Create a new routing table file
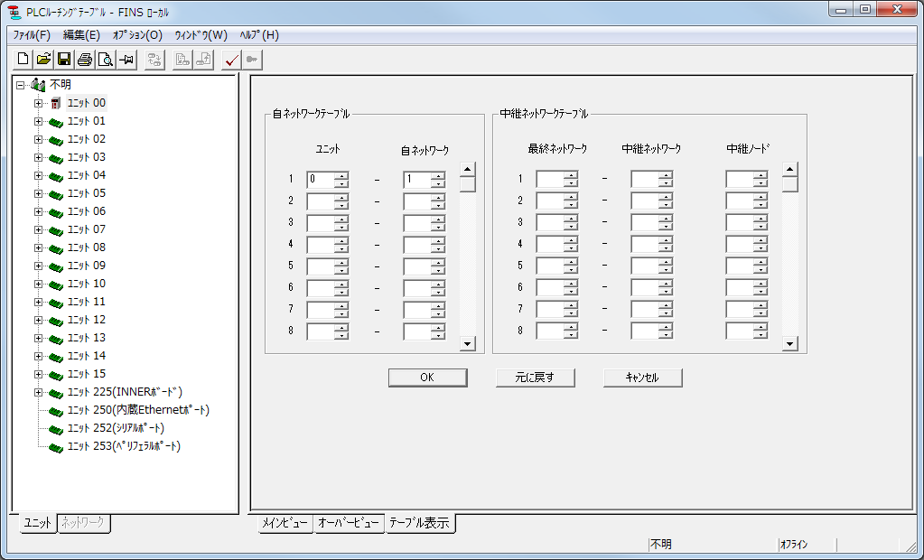Viewport: 924px width, 560px height. tap(22, 59)
